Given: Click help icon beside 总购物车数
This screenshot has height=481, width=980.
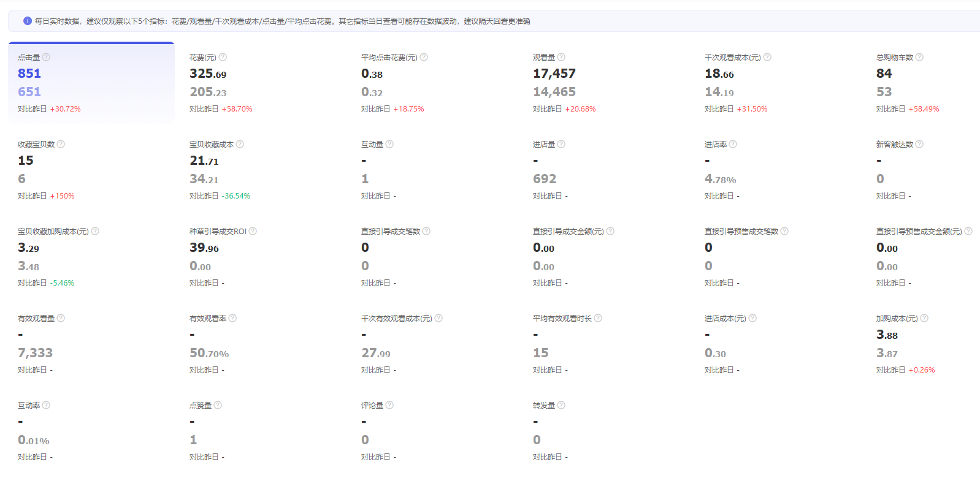Looking at the screenshot, I should pyautogui.click(x=919, y=57).
